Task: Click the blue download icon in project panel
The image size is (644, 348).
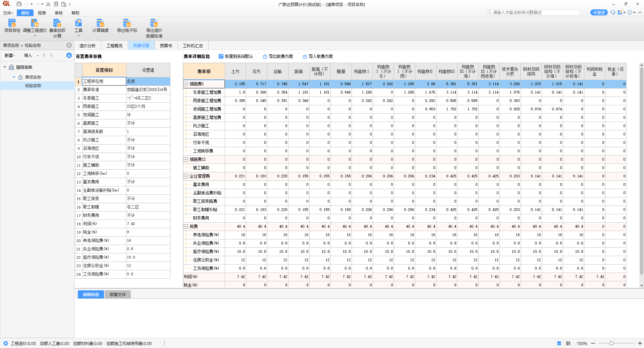Action: (x=69, y=55)
